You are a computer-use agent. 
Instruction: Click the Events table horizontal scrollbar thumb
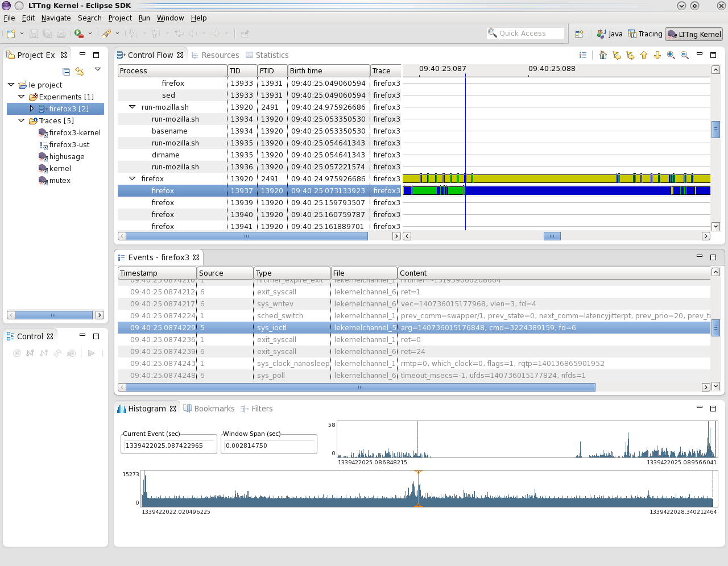click(361, 387)
